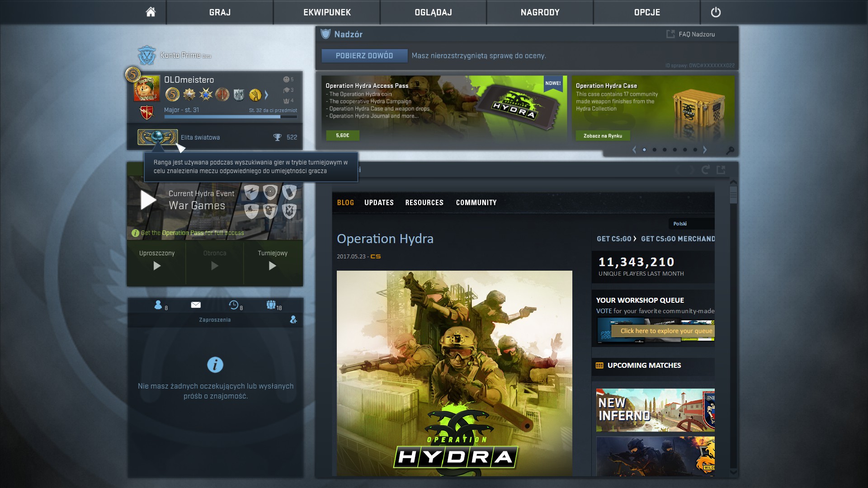868x488 pixels.
Task: Expand medal list with right chevron
Action: 267,95
